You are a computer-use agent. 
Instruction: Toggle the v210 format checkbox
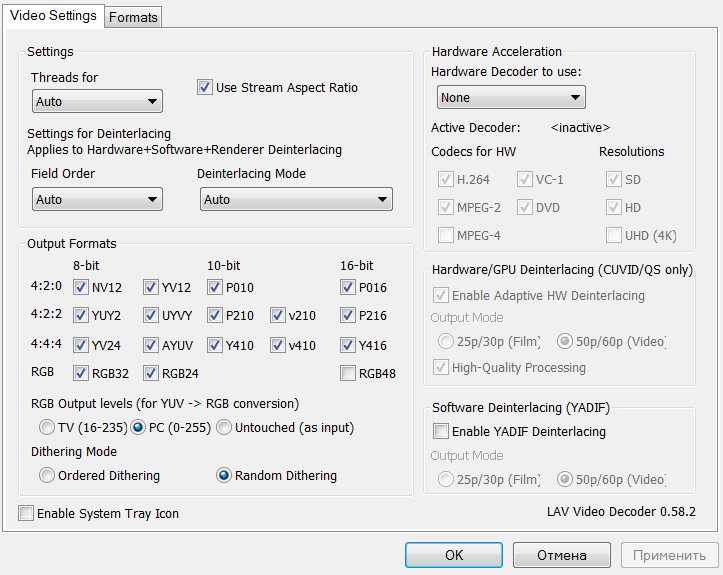point(278,316)
